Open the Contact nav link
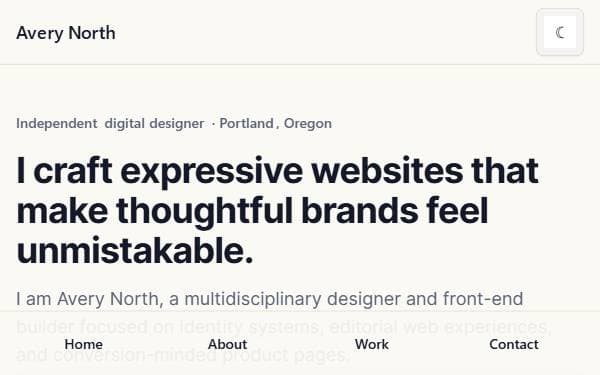Viewport: 600px width, 375px height. 514,344
